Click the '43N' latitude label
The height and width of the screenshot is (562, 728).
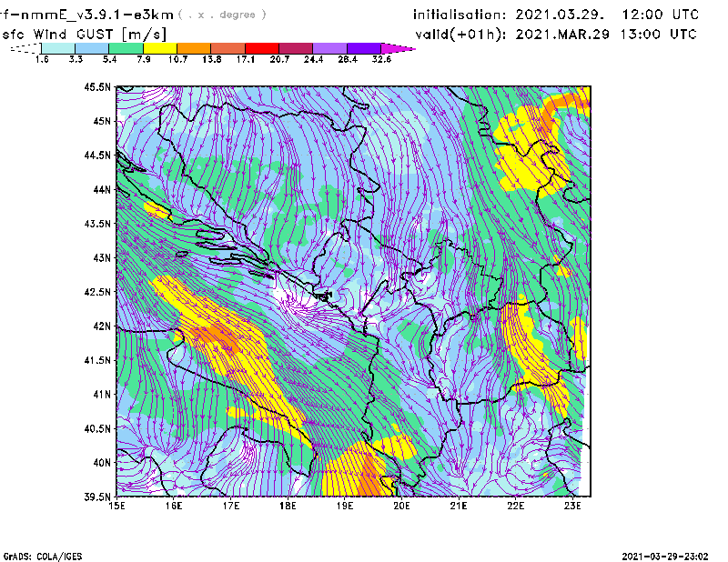tap(102, 257)
